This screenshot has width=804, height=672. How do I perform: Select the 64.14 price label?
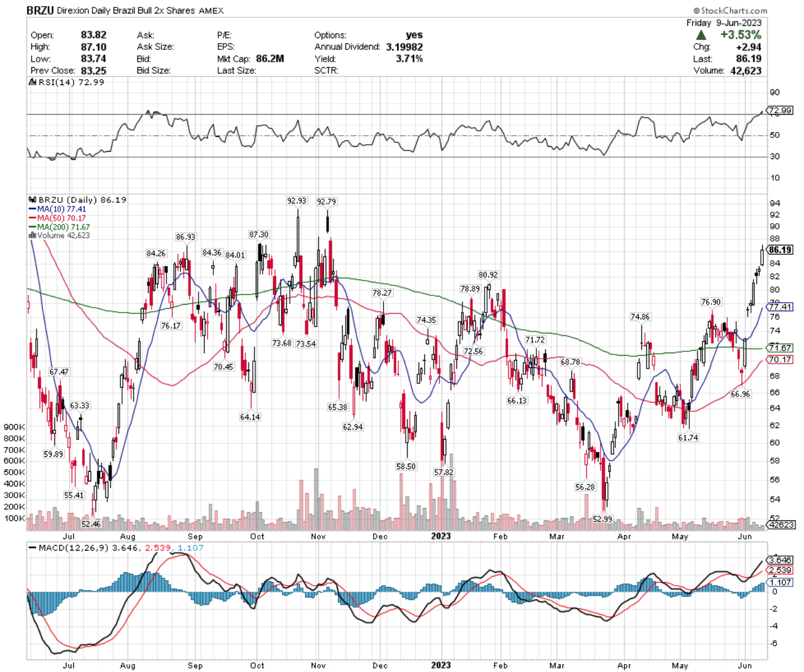click(250, 417)
